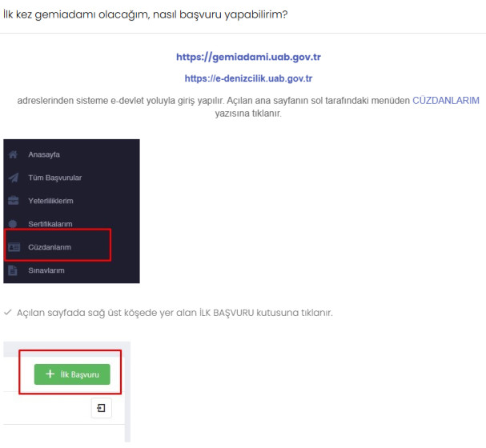Select Tüm Başvurular in the sidebar
This screenshot has height=448, width=486.
coord(54,178)
